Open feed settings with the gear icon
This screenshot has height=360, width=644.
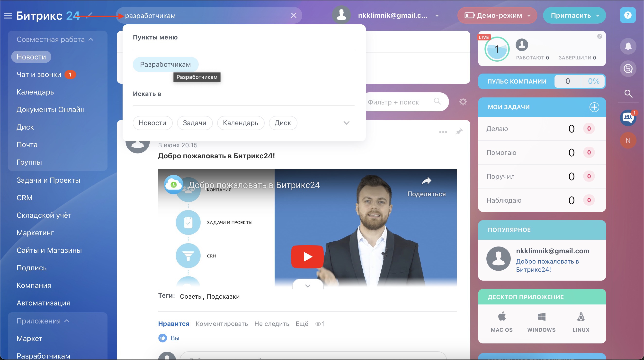(x=463, y=102)
